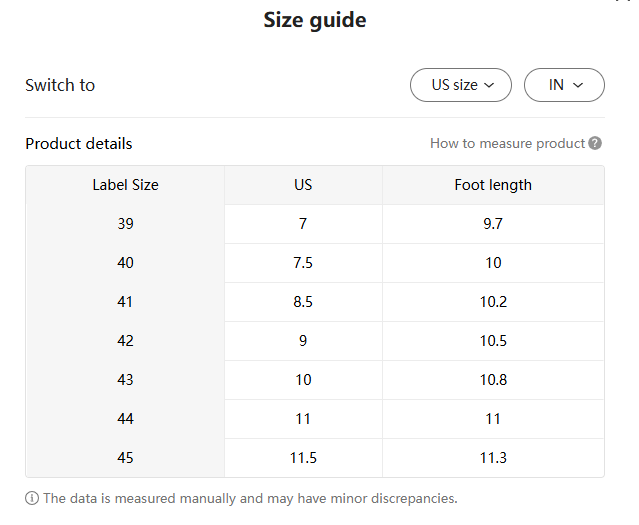This screenshot has height=525, width=639.
Task: Expand the IN unit dropdown
Action: (564, 85)
